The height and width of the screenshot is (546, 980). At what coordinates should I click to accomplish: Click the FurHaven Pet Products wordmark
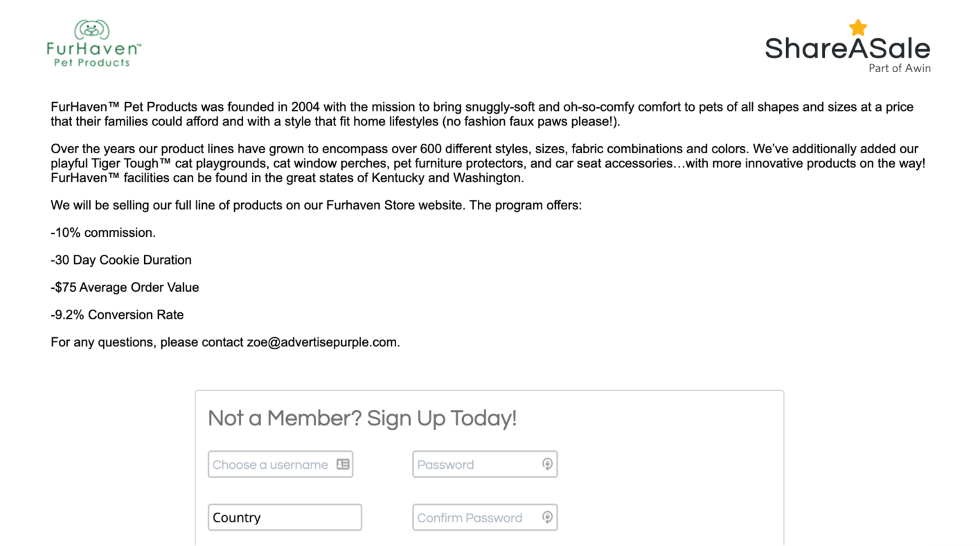(93, 54)
